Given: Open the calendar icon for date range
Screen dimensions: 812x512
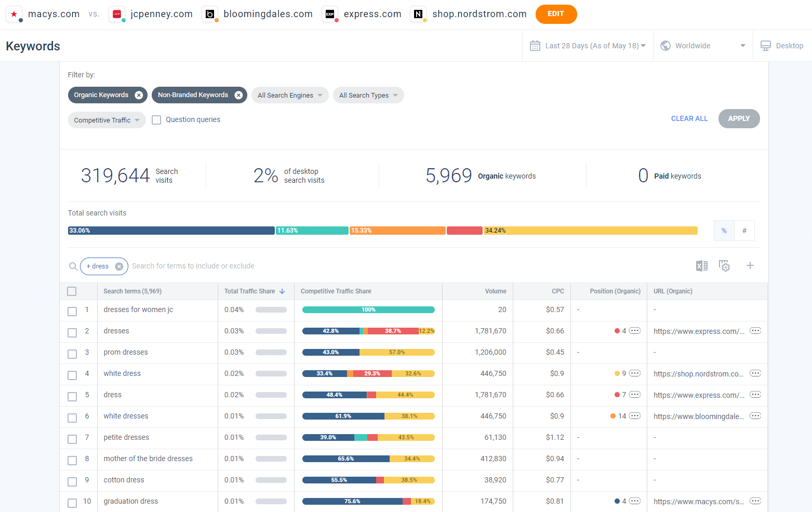Looking at the screenshot, I should click(535, 45).
